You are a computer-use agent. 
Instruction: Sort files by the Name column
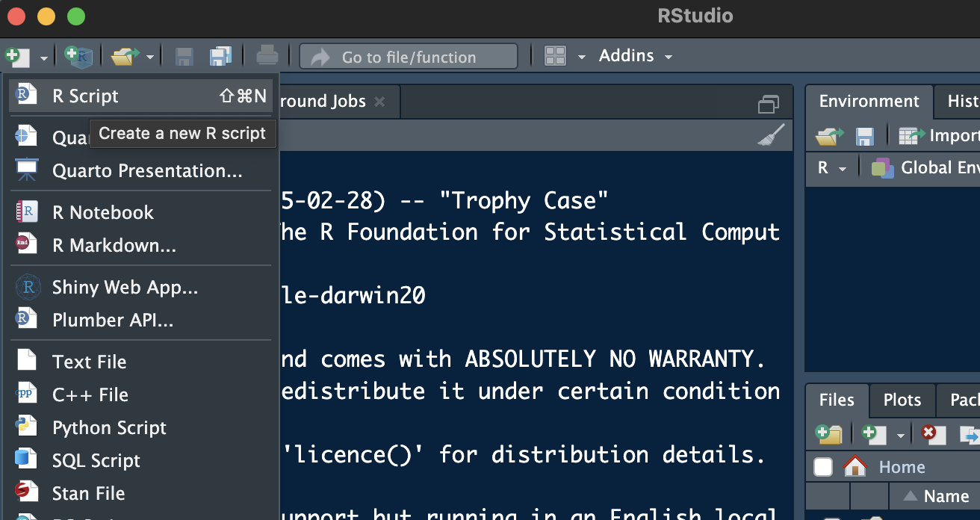pos(937,496)
